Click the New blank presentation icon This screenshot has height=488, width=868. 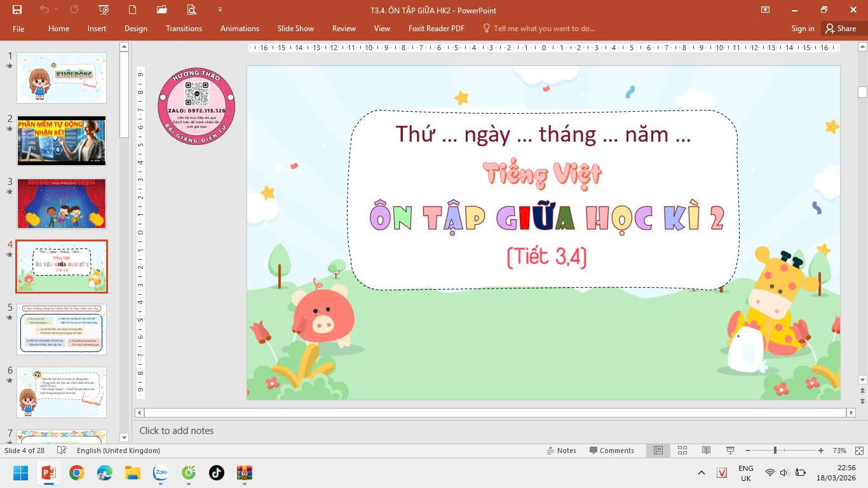[132, 10]
